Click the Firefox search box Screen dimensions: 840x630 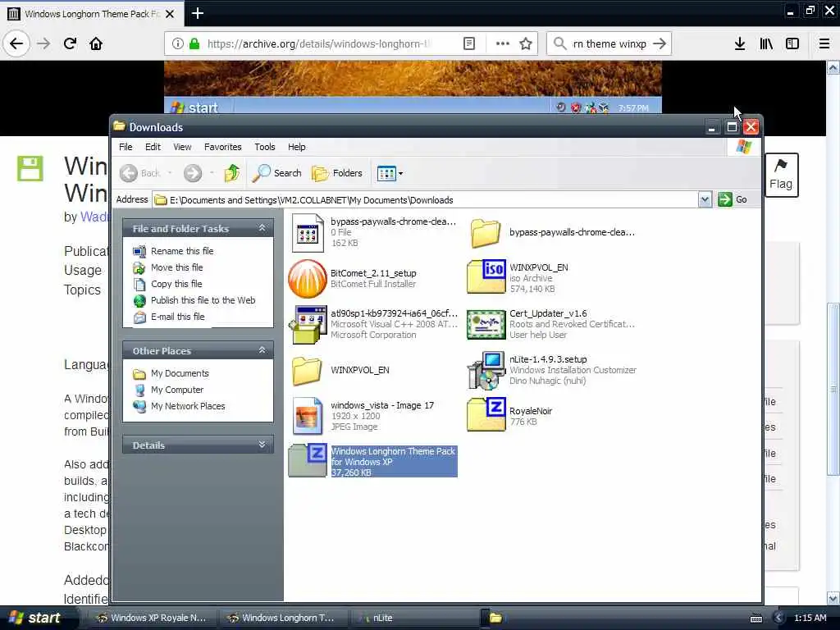tap(609, 43)
